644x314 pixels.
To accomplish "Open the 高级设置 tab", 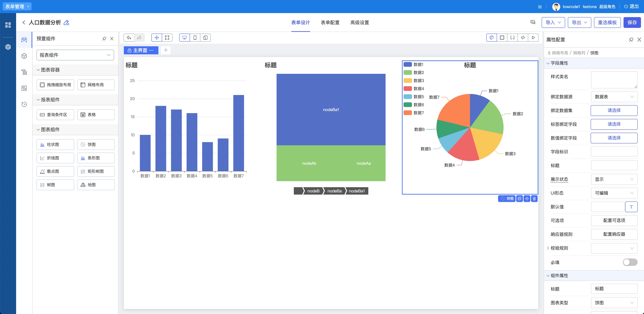I will pos(359,22).
